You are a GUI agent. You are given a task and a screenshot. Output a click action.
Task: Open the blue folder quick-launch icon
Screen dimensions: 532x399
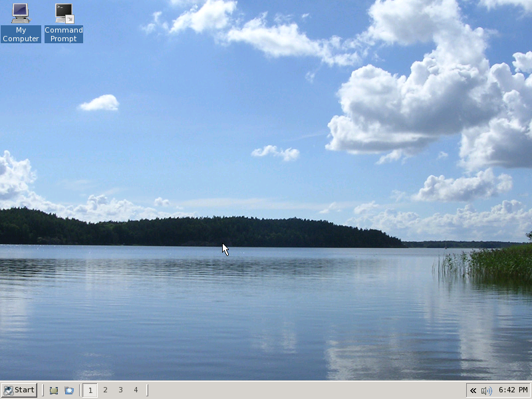tap(69, 390)
